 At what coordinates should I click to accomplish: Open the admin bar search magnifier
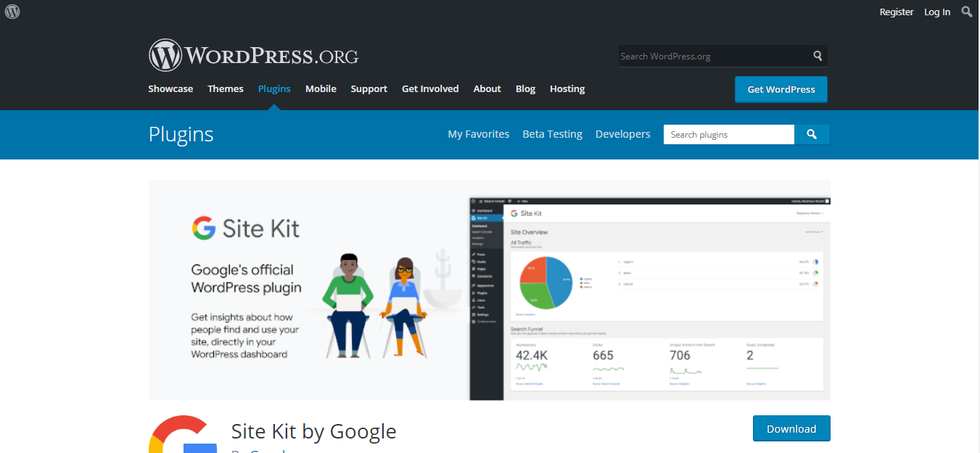967,12
